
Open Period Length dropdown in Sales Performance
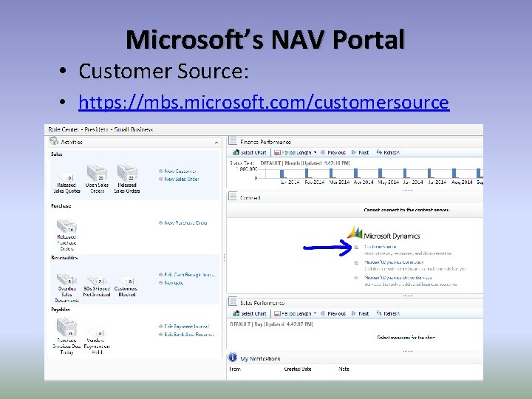(296, 313)
